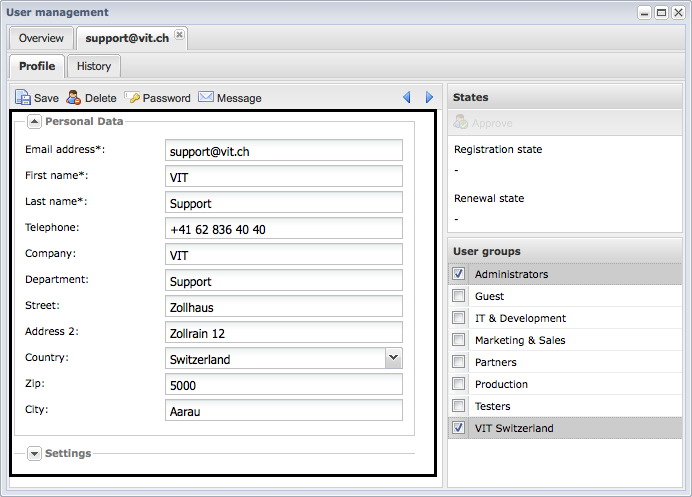
Task: Click the Renewal state label
Action: [x=489, y=199]
